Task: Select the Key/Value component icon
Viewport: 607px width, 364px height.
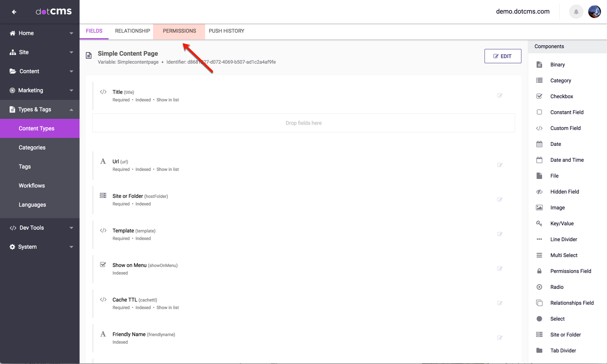Action: 539,223
